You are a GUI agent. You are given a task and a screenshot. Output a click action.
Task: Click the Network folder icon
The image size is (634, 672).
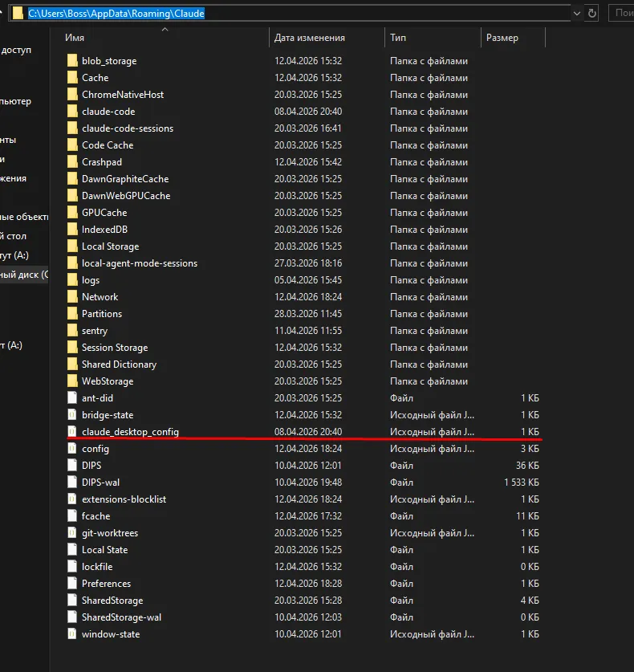(x=72, y=297)
